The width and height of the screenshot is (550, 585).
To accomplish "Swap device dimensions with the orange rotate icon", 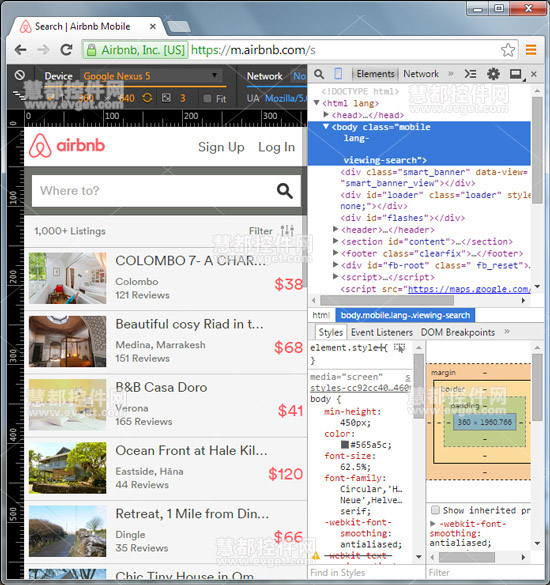I will (147, 98).
